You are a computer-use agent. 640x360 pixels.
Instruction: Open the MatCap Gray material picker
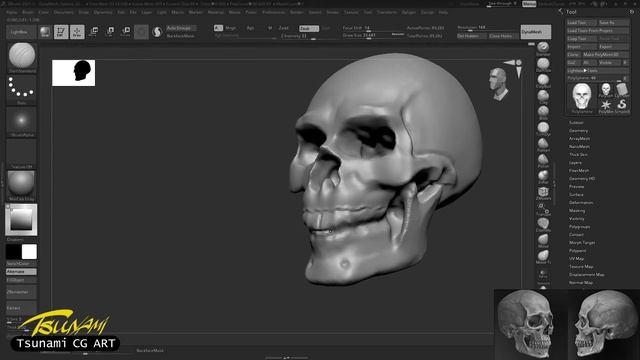[22, 186]
